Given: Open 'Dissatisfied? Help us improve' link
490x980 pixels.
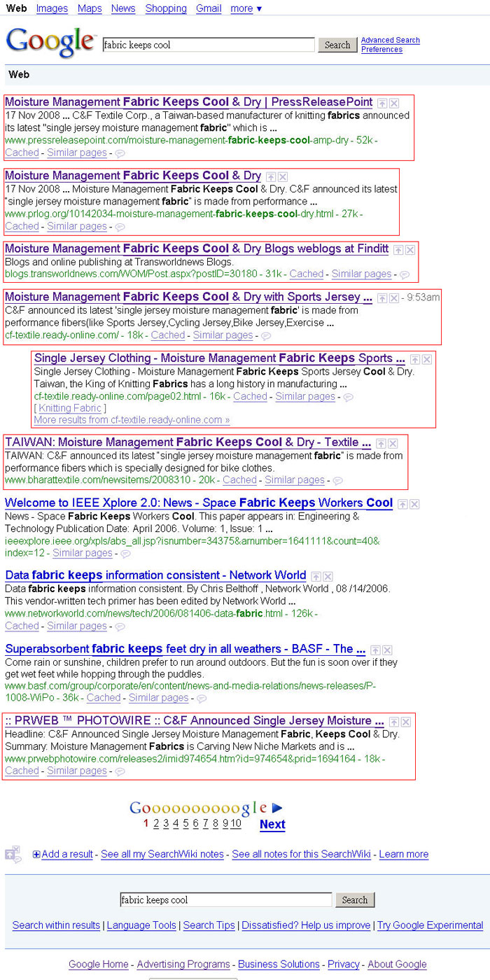Looking at the screenshot, I should (306, 925).
